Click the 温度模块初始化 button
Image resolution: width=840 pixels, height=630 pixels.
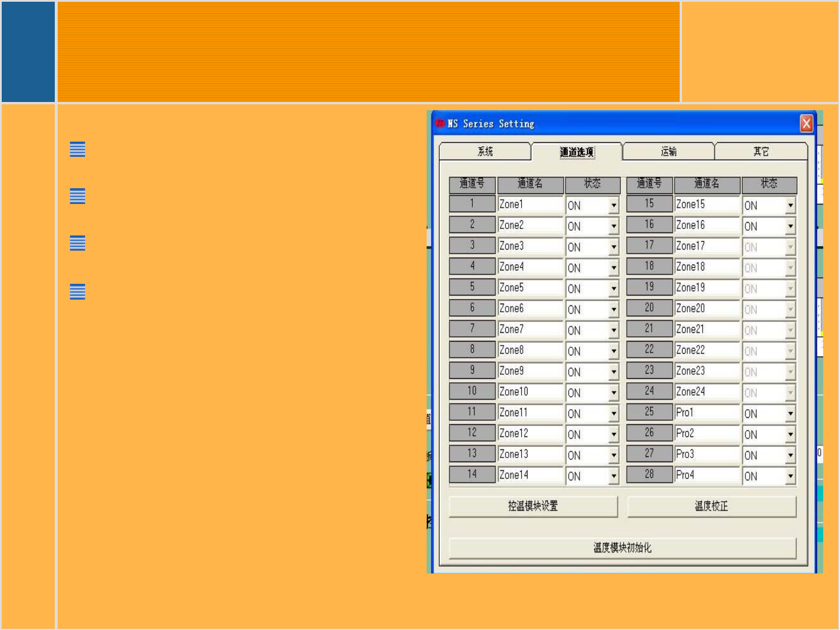(x=622, y=547)
